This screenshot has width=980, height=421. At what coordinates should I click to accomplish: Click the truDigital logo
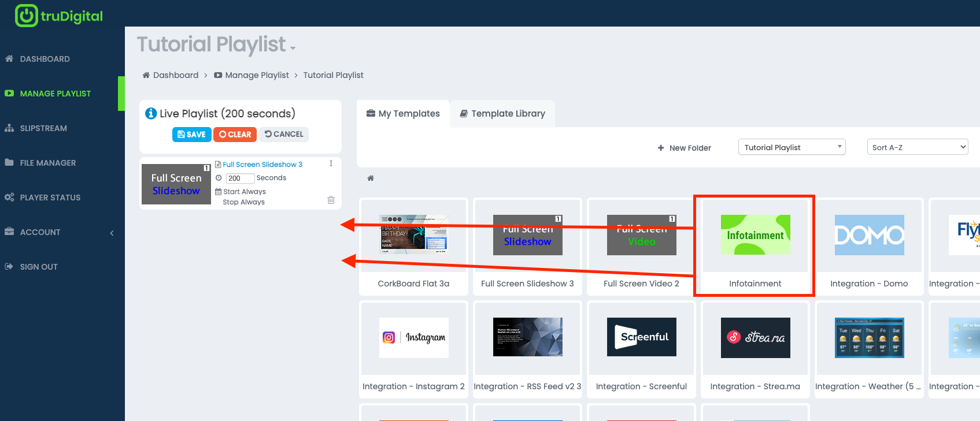pyautogui.click(x=58, y=16)
